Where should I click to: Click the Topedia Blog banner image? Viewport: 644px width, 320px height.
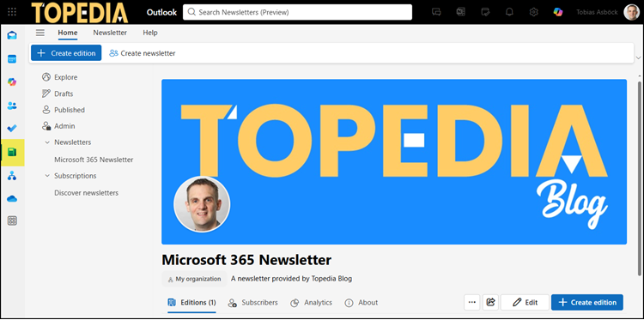[x=394, y=161]
